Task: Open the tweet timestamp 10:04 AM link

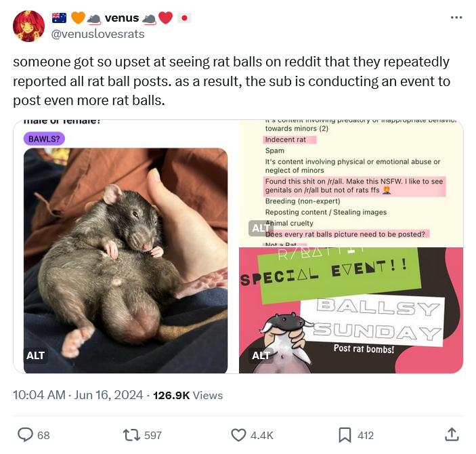Action: point(39,395)
